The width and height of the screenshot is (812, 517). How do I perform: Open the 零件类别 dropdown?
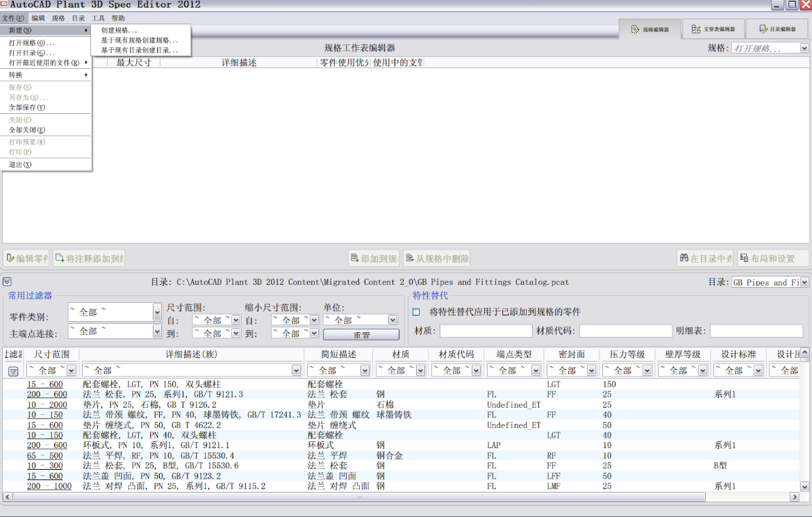tap(157, 313)
